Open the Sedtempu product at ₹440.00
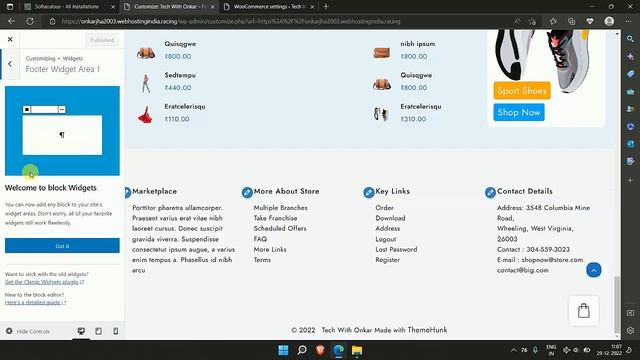The width and height of the screenshot is (640, 360). click(180, 75)
